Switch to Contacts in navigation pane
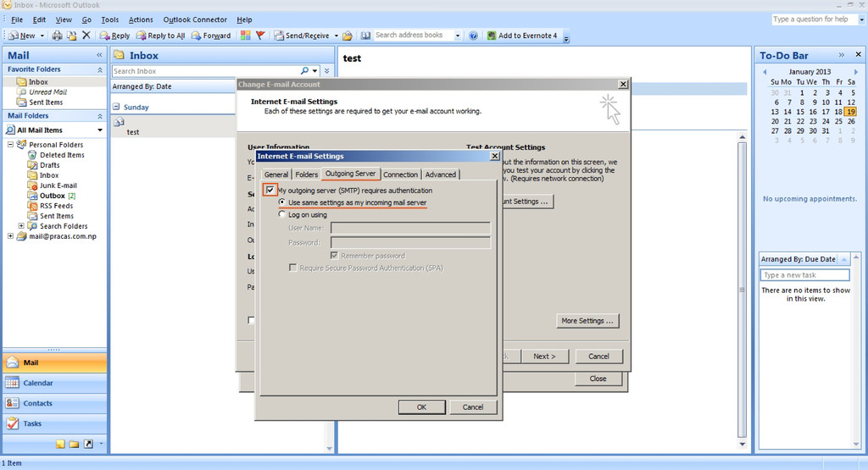Image resolution: width=868 pixels, height=470 pixels. (x=55, y=403)
